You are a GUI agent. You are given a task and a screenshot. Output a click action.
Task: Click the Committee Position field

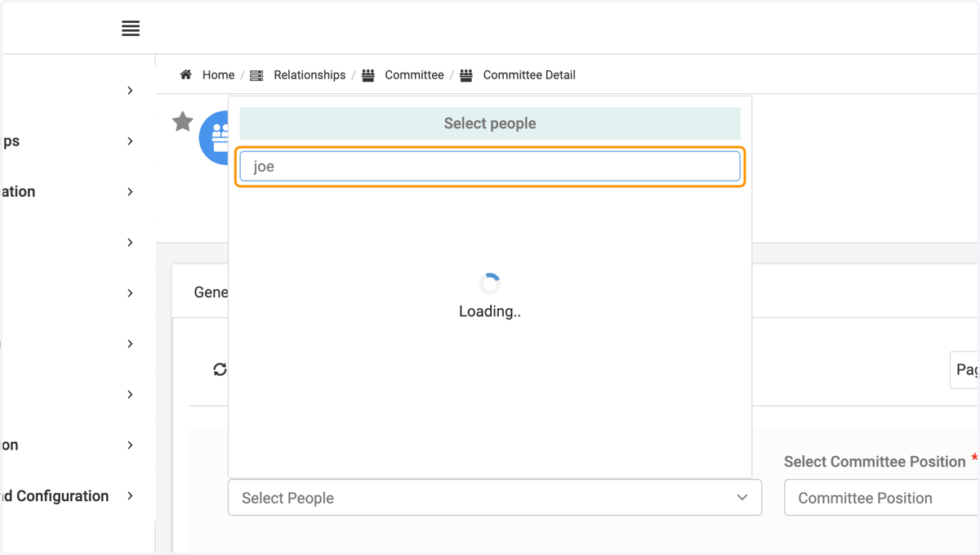(x=881, y=498)
